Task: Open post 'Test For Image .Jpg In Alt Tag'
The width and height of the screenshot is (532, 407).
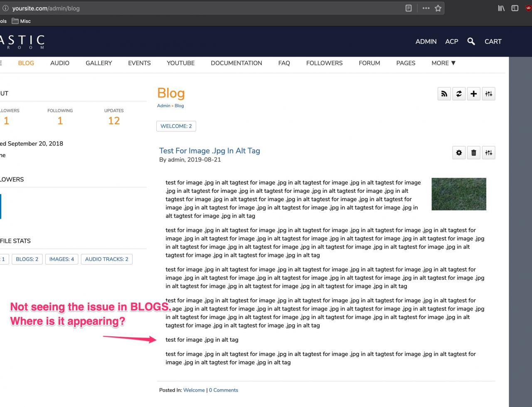Action: (209, 151)
